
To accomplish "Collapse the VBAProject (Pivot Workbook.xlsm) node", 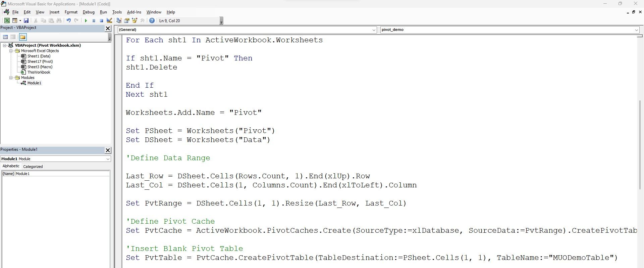I will (x=5, y=45).
